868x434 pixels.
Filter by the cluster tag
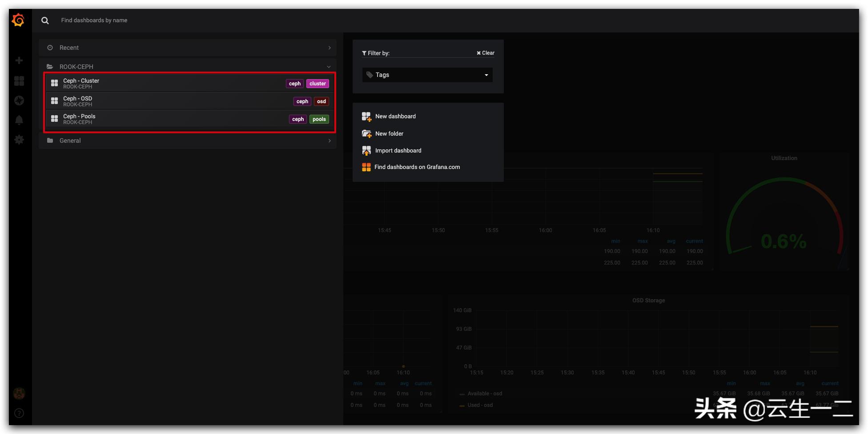click(x=317, y=84)
